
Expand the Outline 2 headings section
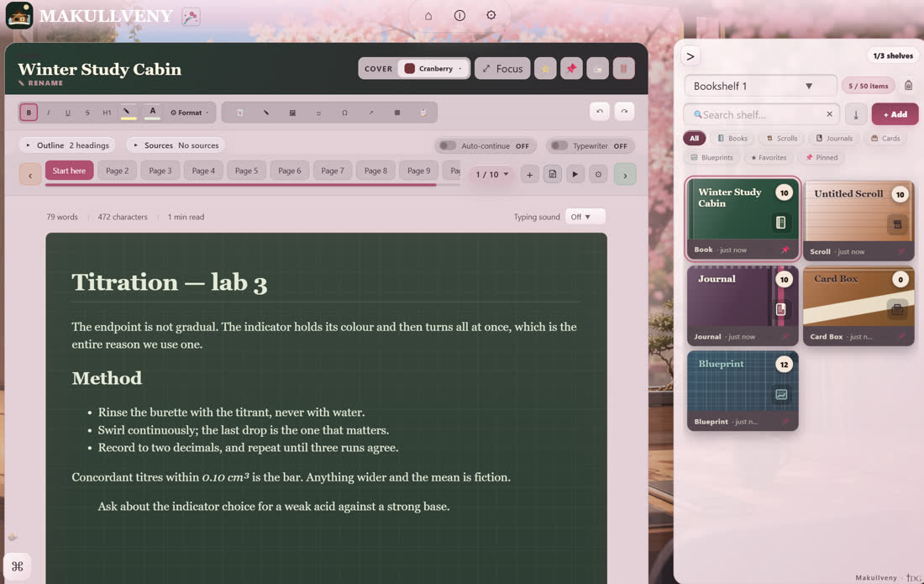click(67, 145)
